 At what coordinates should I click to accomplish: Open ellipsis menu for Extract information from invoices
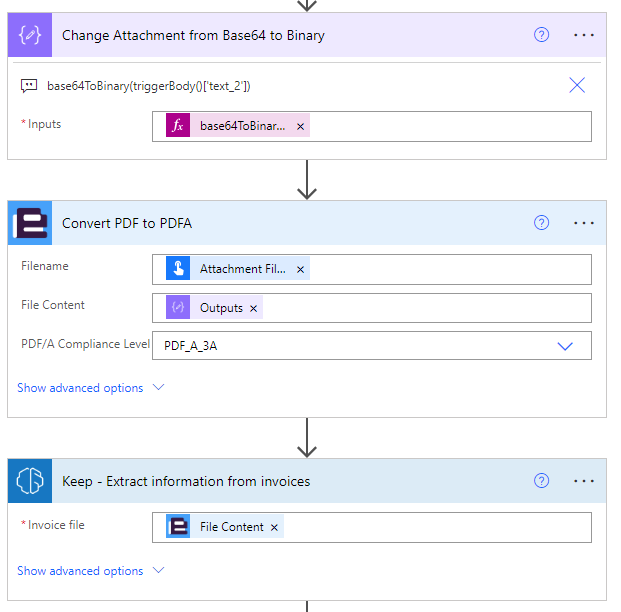click(x=584, y=481)
